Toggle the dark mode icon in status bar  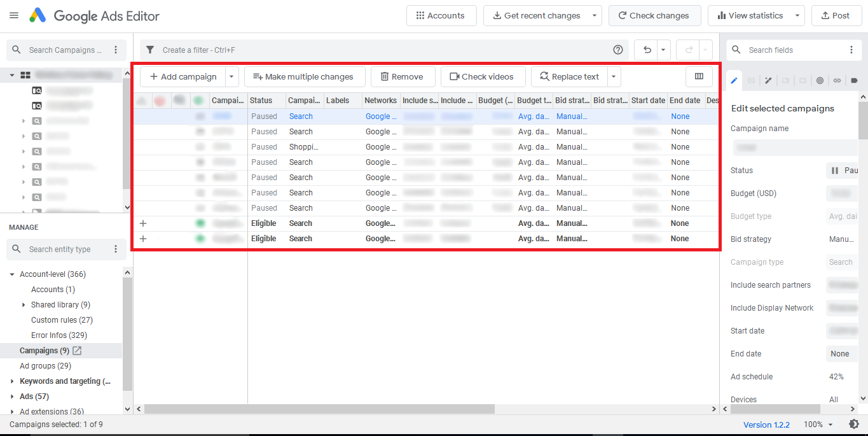pos(854,424)
